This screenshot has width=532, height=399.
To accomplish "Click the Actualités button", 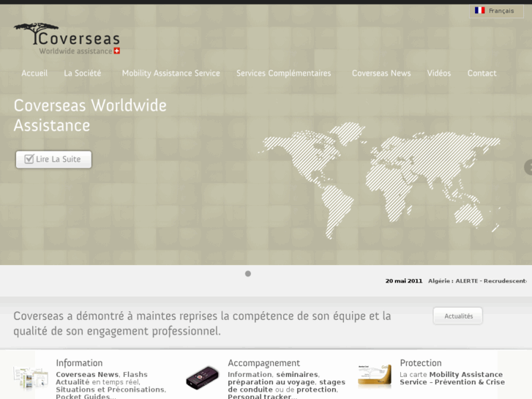I will [x=458, y=316].
